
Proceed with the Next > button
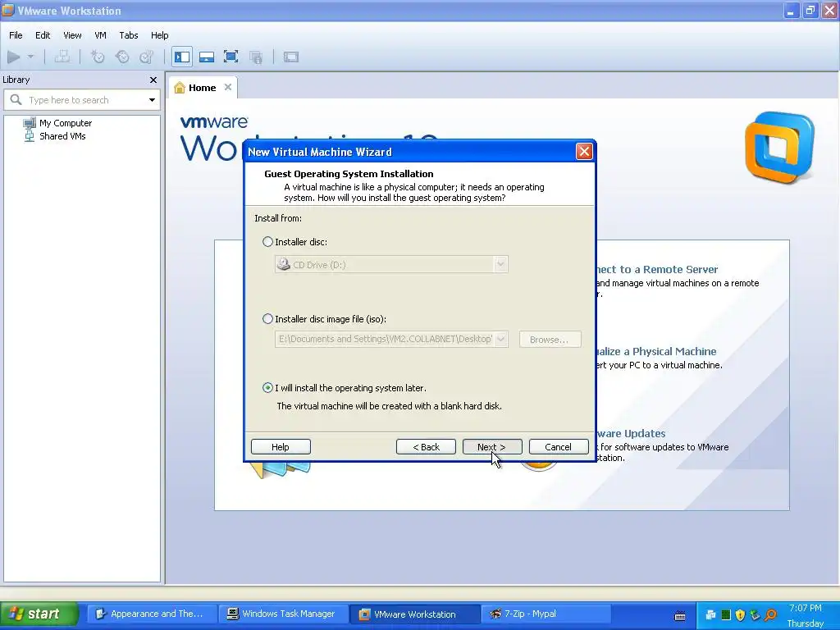coord(492,447)
